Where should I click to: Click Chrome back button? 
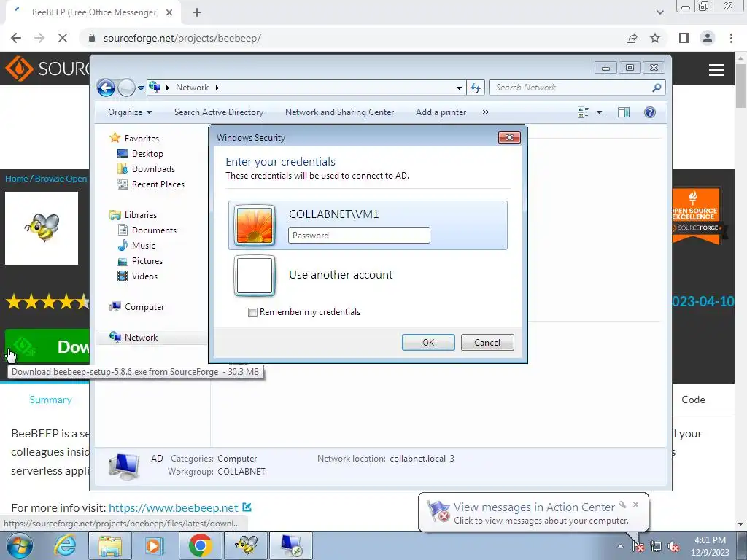(x=16, y=38)
